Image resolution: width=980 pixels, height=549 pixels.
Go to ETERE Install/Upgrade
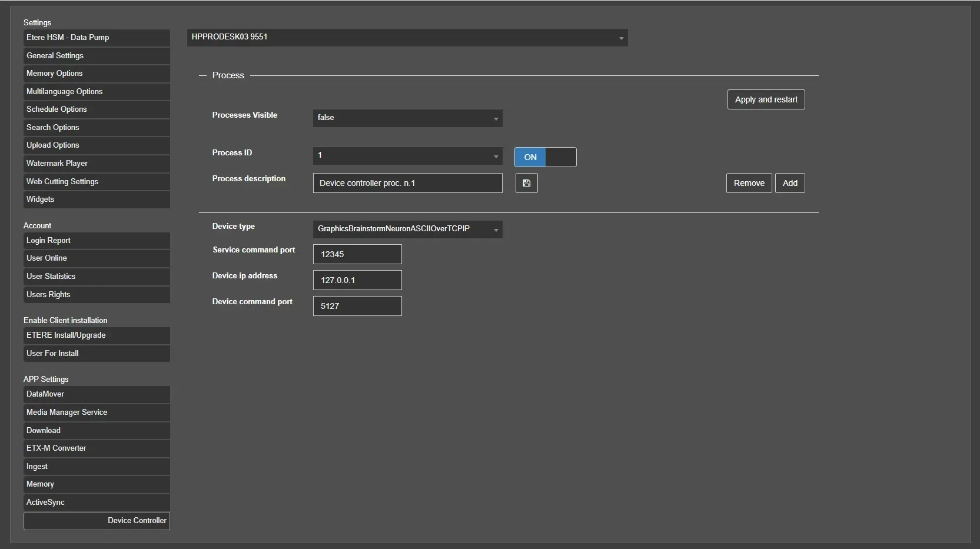pyautogui.click(x=97, y=335)
